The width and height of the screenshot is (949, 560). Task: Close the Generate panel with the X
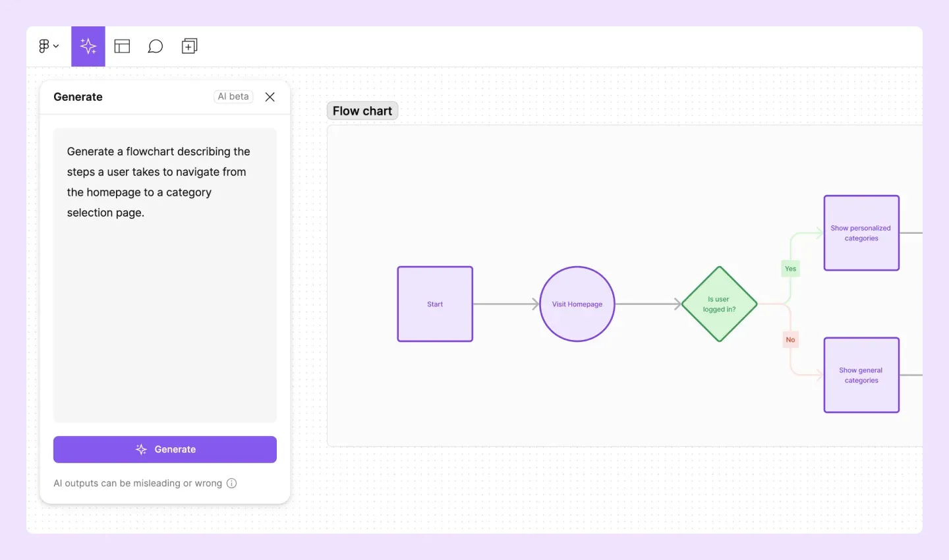[x=270, y=97]
